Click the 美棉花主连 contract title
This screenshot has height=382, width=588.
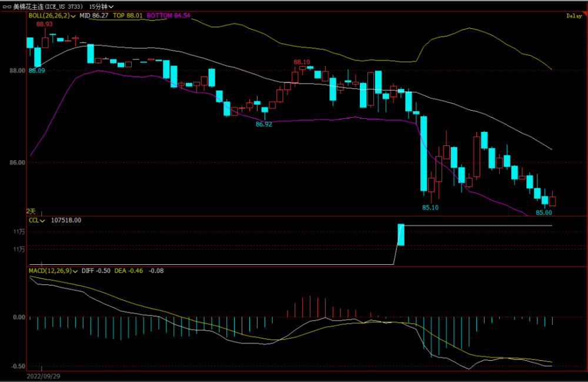click(x=29, y=6)
